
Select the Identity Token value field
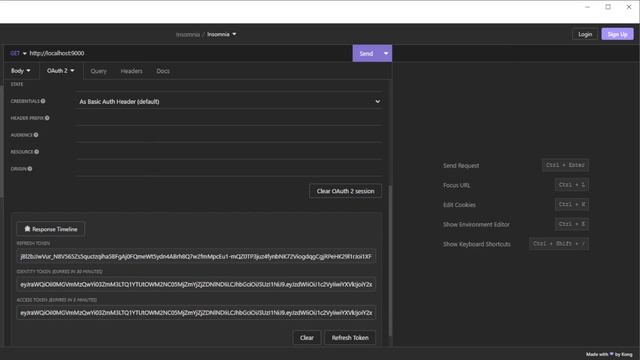tap(196, 284)
